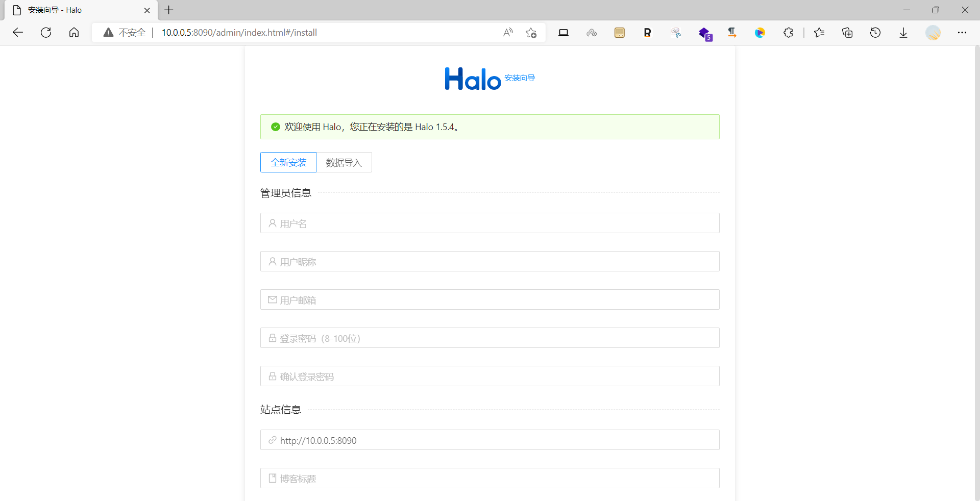Viewport: 980px width, 501px height.
Task: Click the 确认登录密码 field
Action: pyautogui.click(x=490, y=376)
